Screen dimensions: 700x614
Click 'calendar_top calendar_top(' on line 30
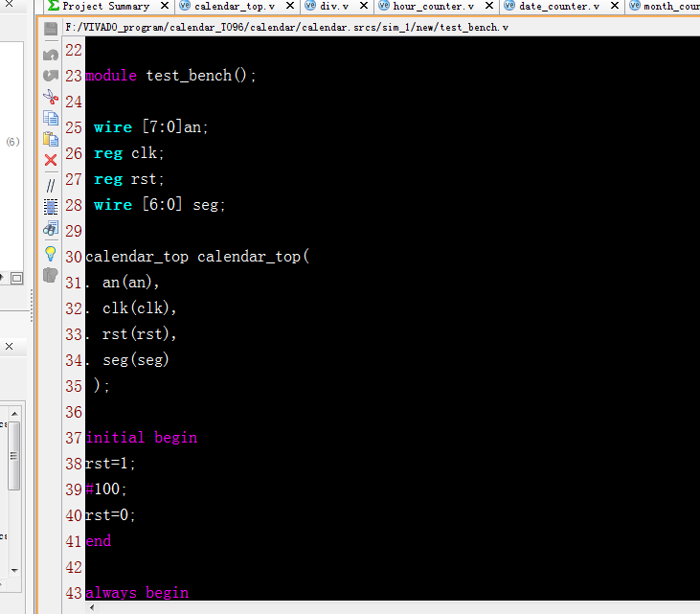pyautogui.click(x=197, y=257)
